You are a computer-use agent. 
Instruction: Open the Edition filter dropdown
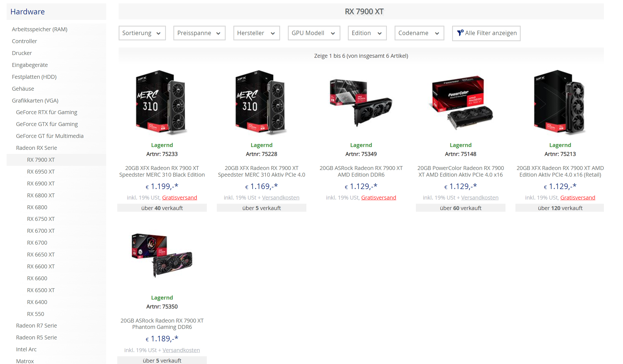367,33
